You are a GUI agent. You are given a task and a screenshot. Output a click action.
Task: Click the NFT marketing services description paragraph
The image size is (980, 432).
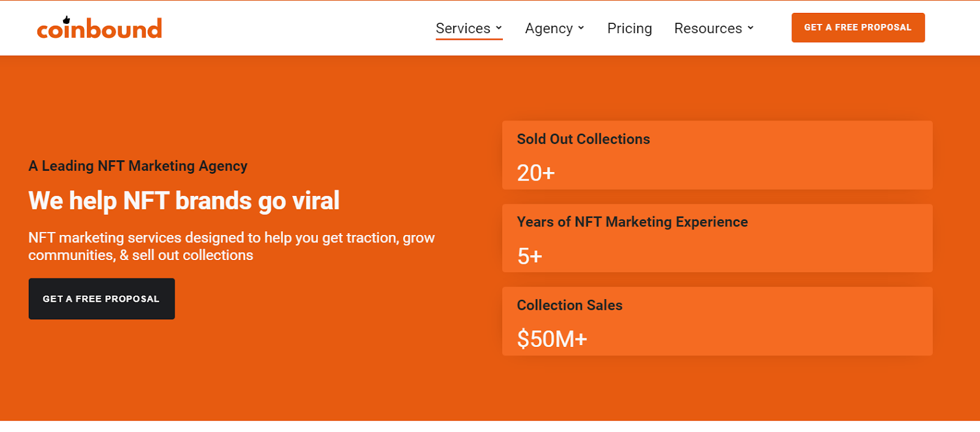pos(232,246)
